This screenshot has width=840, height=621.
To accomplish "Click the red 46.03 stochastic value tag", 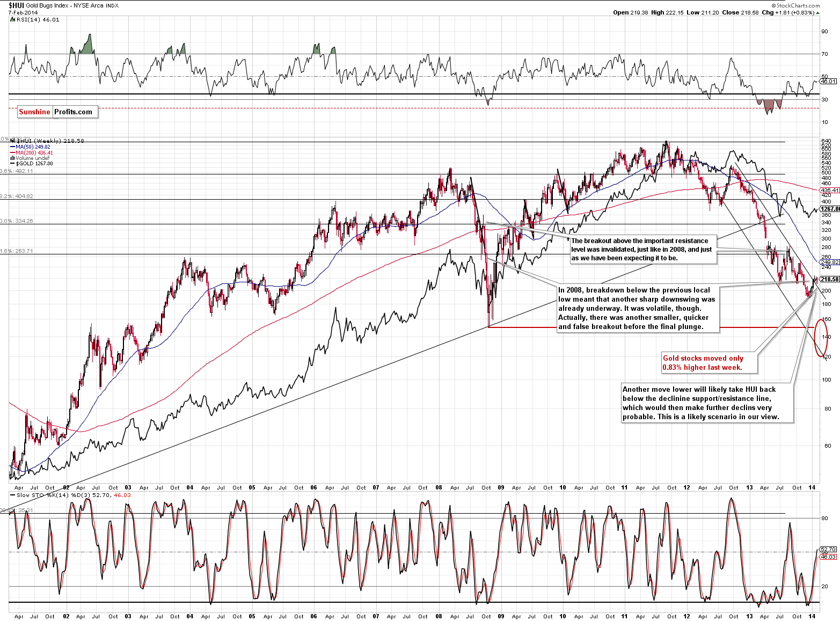I will [x=828, y=557].
